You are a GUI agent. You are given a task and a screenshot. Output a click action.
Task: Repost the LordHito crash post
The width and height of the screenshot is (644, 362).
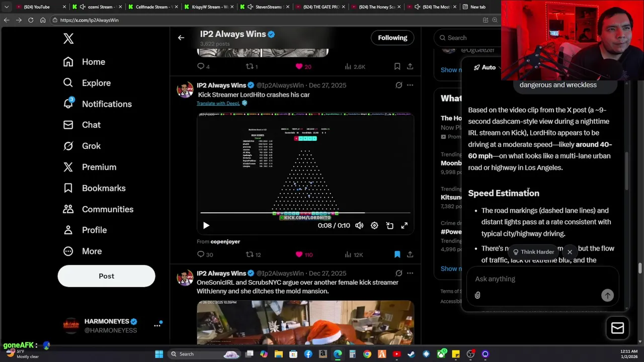coord(250,254)
